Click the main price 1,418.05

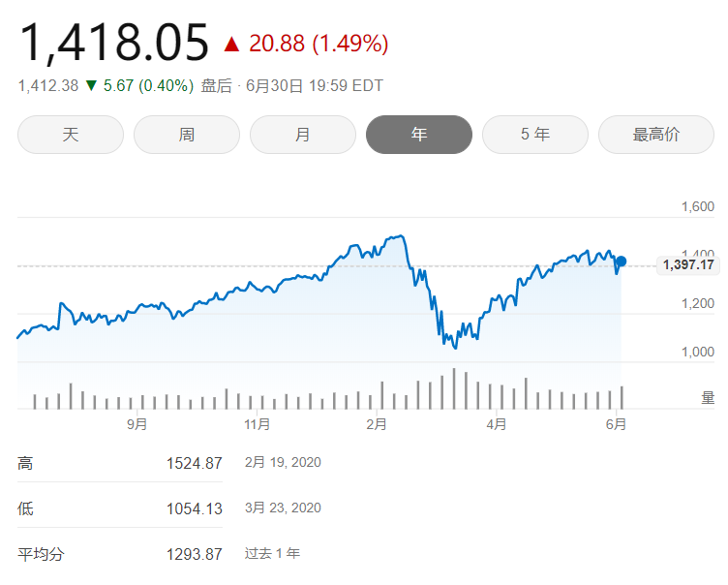pyautogui.click(x=114, y=43)
